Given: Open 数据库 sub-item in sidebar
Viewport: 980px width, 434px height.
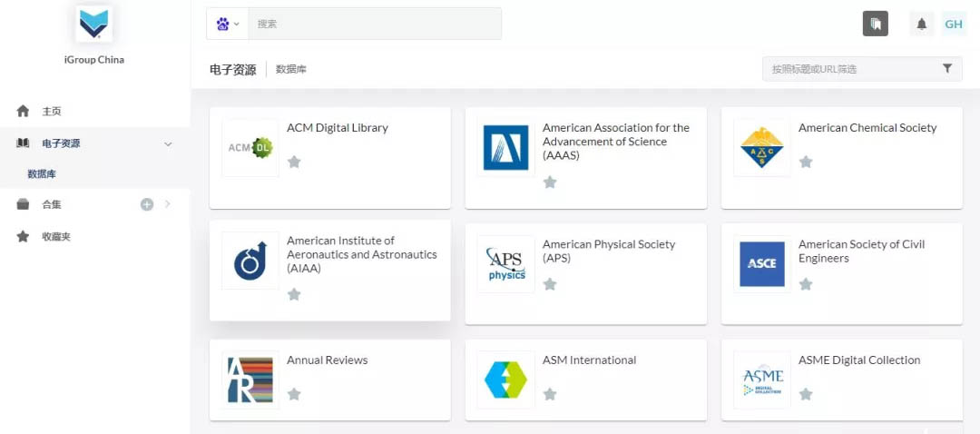Looking at the screenshot, I should (42, 174).
